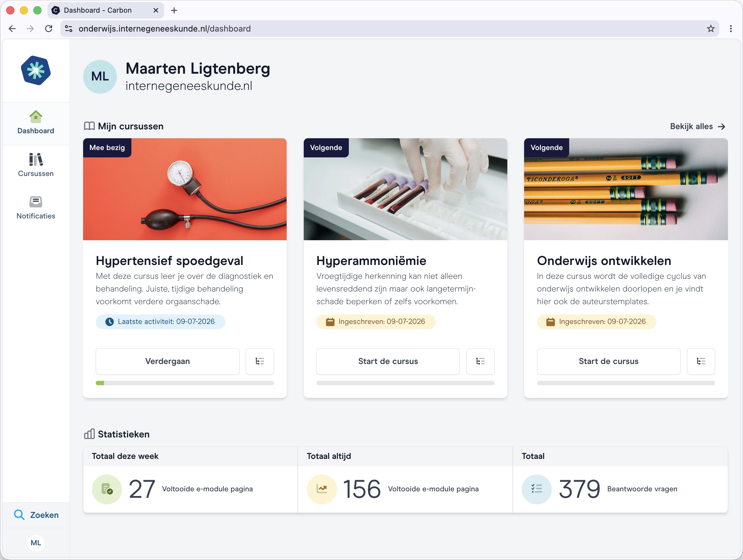Click the 27 completed pages value
This screenshot has height=560, width=743.
141,489
